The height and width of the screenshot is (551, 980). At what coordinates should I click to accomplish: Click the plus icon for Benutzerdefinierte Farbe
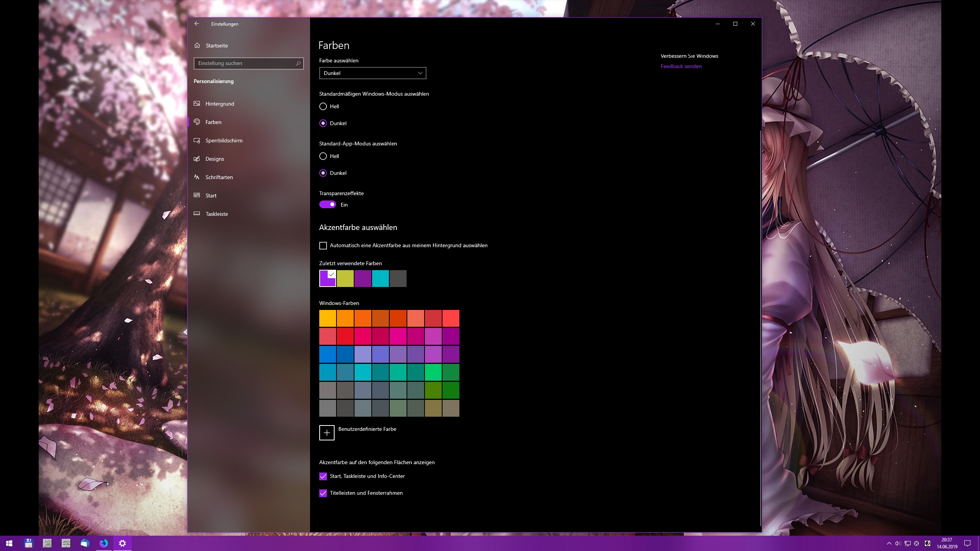327,433
